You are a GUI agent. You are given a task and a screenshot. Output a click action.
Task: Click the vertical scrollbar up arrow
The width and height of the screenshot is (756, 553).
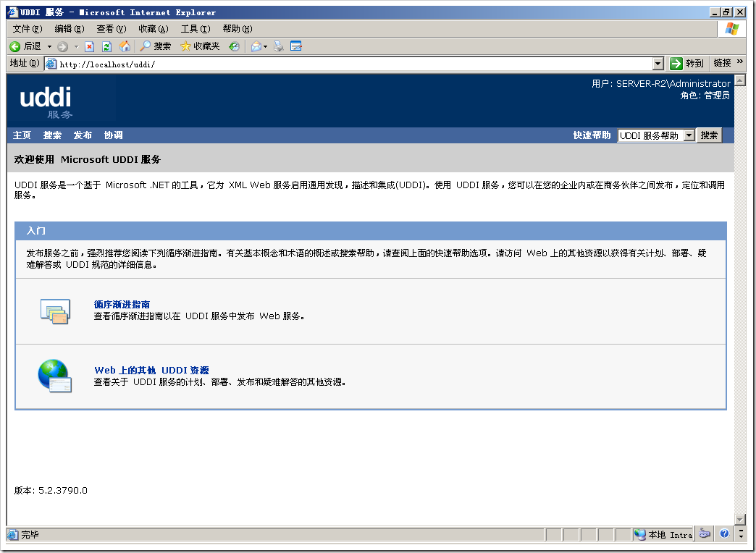[x=740, y=80]
